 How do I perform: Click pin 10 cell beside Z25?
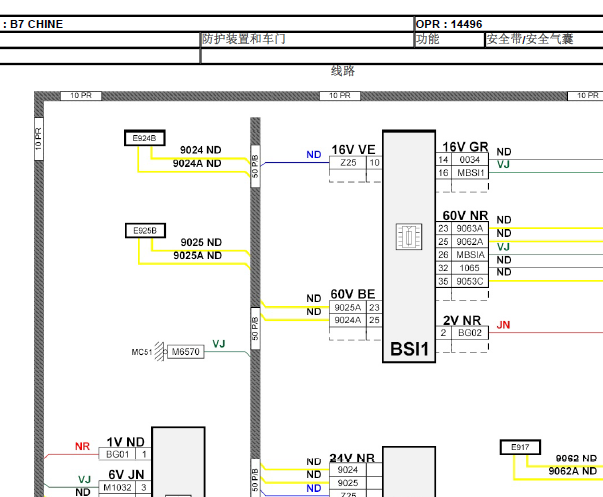click(375, 163)
